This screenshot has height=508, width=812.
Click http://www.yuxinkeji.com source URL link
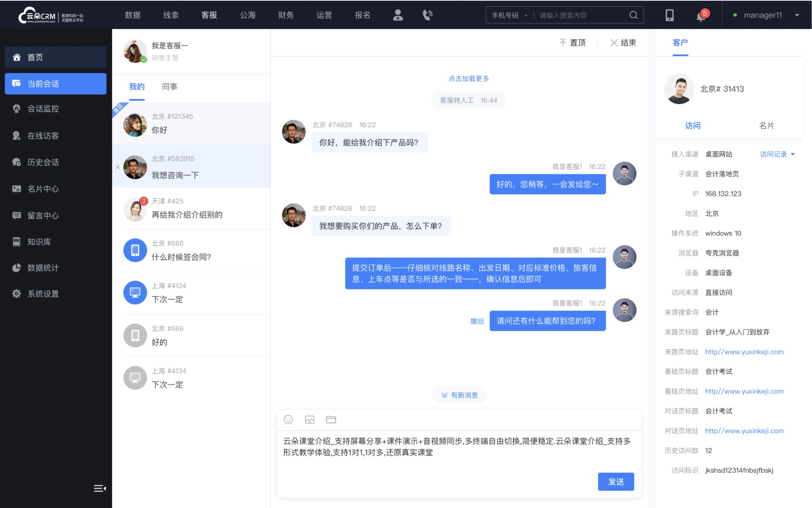click(x=744, y=351)
